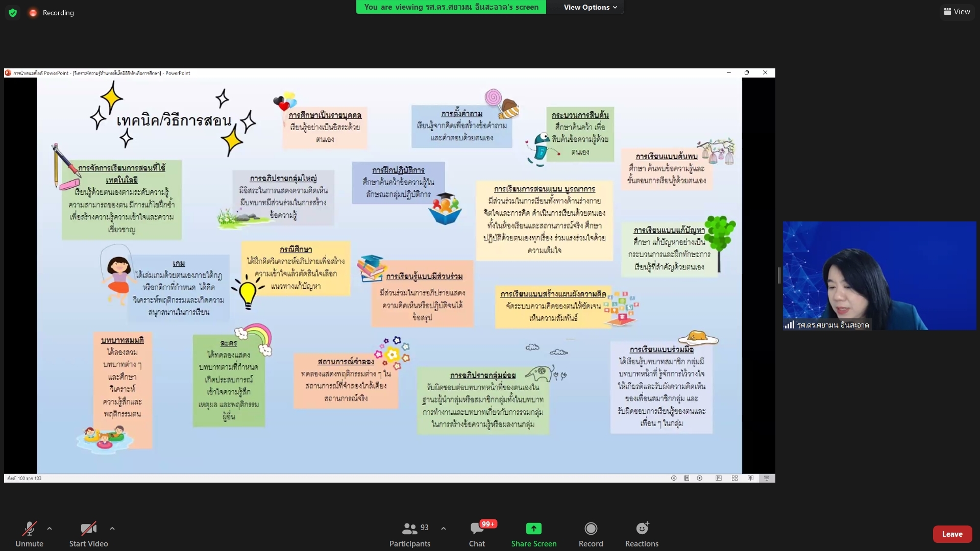Click the 'สถานการณ์จำลอง' heading
The width and height of the screenshot is (980, 551).
coord(346,361)
